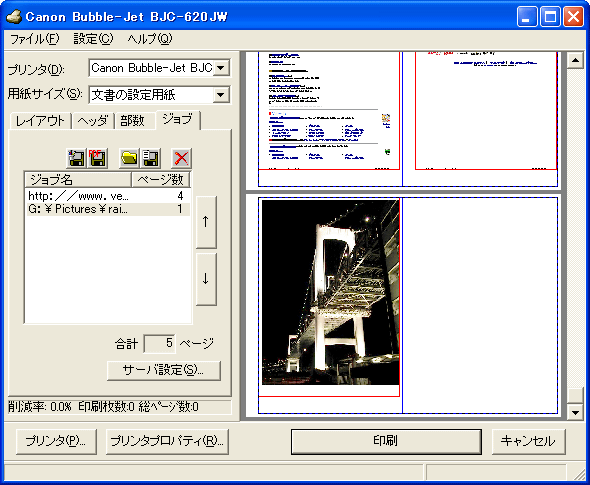
Task: Click the ページ数 column header
Action: pos(161,179)
